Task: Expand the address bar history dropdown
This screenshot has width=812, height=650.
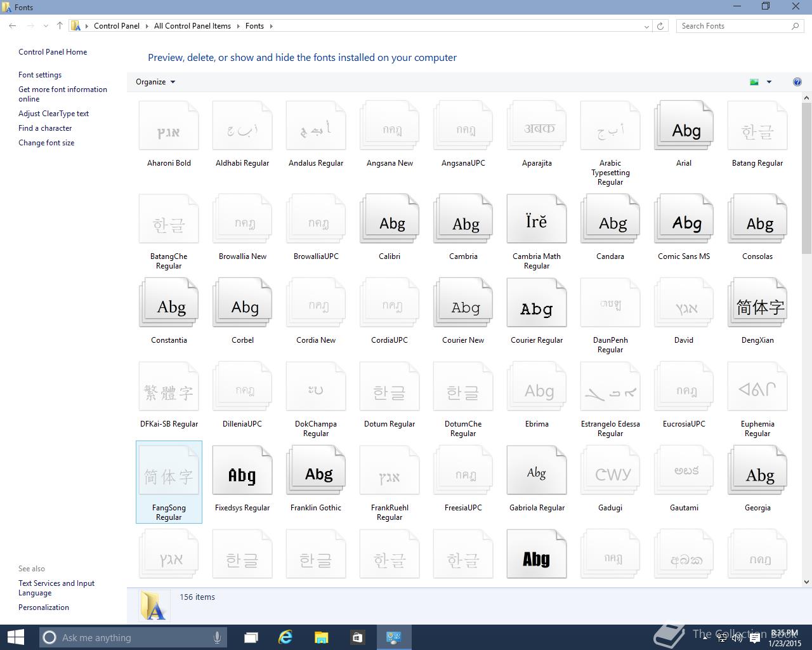Action: 646,26
